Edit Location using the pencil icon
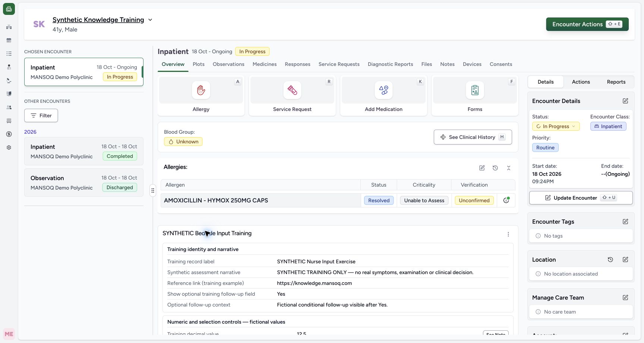The width and height of the screenshot is (644, 343). pyautogui.click(x=625, y=260)
